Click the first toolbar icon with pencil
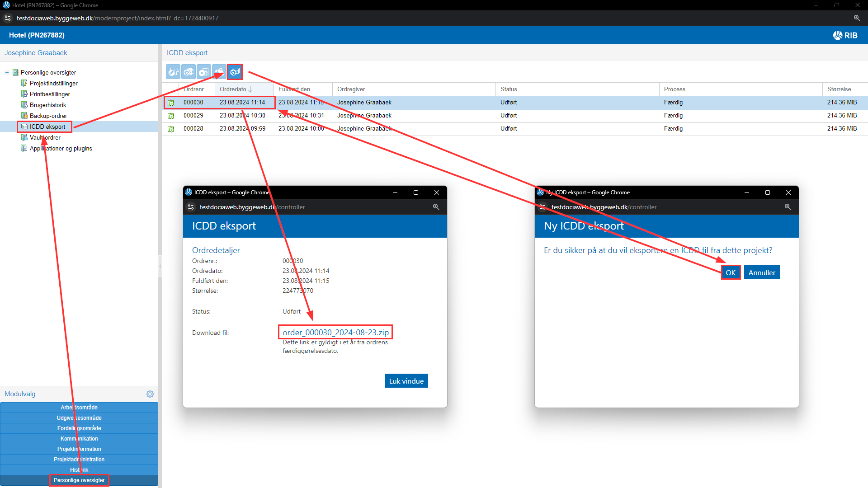 coord(173,72)
